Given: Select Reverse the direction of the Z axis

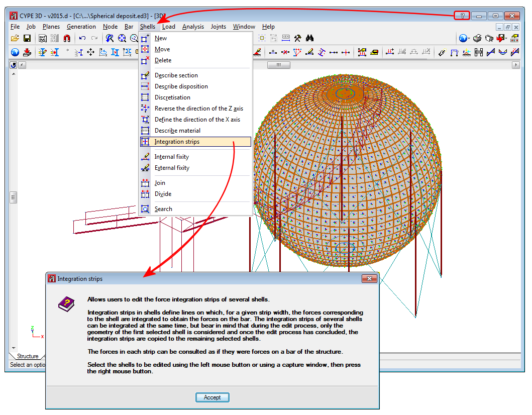Looking at the screenshot, I should pyautogui.click(x=196, y=108).
